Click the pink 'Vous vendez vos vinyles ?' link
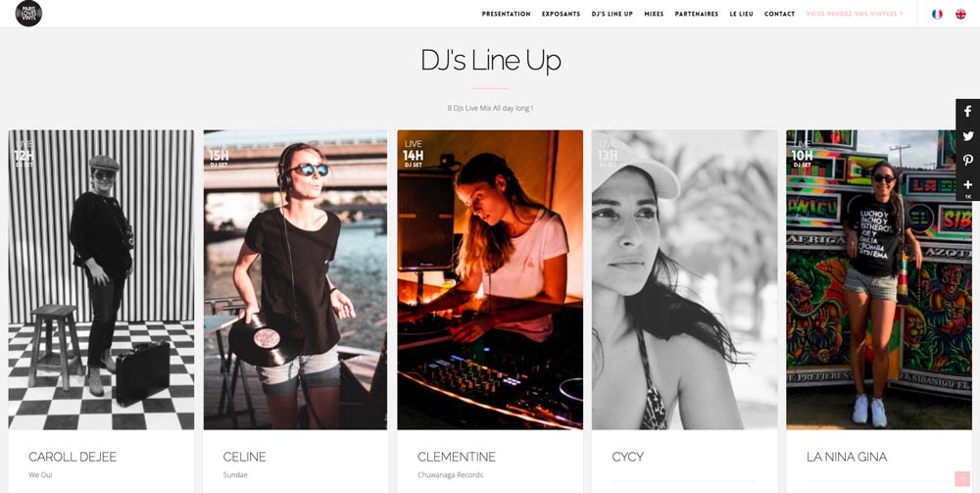 point(855,14)
